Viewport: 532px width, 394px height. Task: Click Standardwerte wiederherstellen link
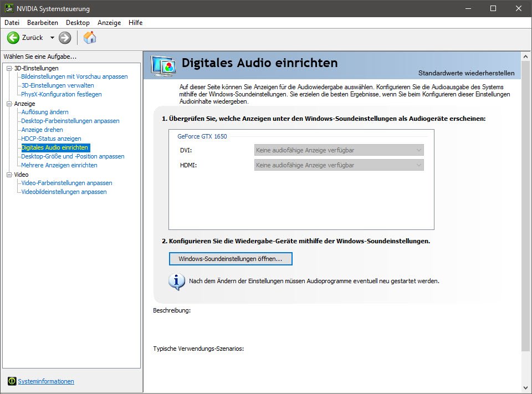click(466, 73)
